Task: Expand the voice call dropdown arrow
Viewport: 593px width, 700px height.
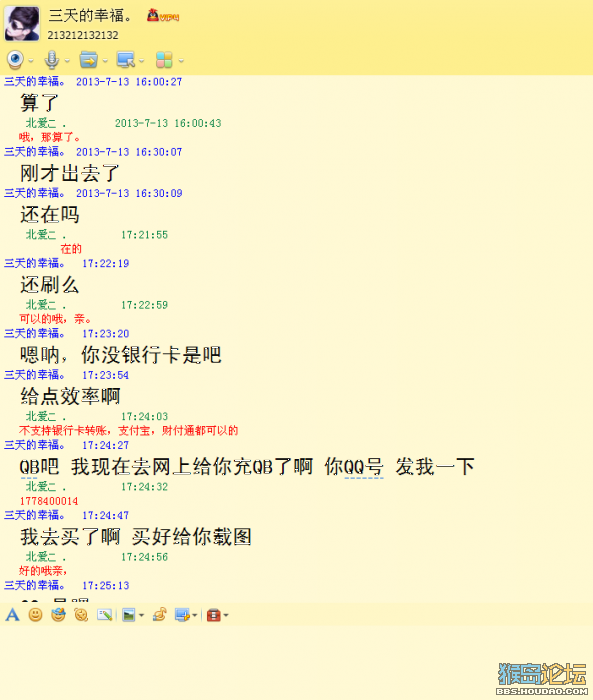Action: click(67, 61)
